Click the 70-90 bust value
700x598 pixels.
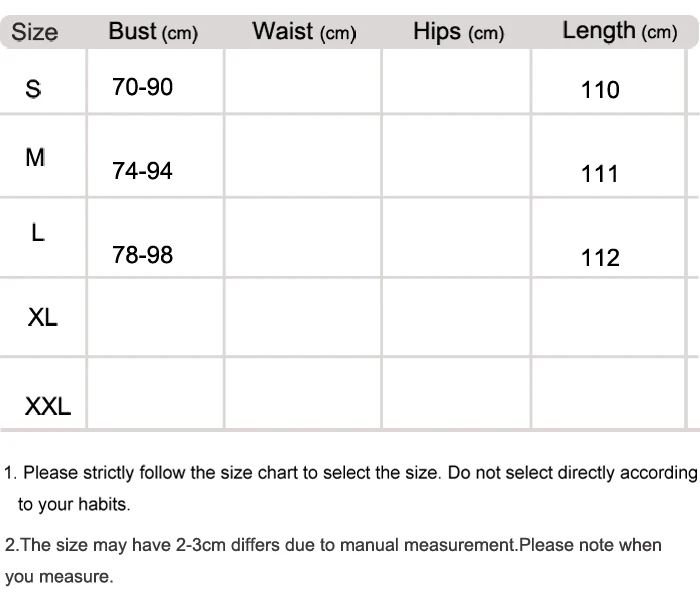[142, 87]
